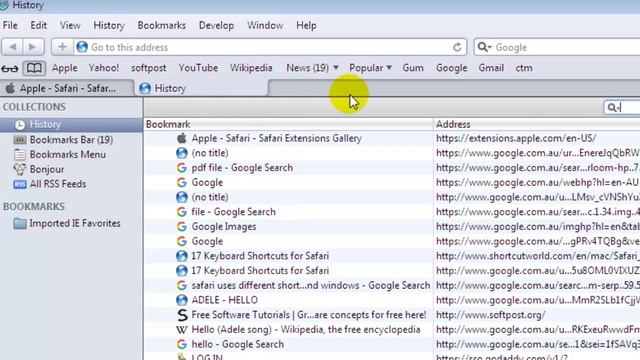Screen dimensions: 640x360
Task: Add bookmark with the plus button
Action: (62, 47)
